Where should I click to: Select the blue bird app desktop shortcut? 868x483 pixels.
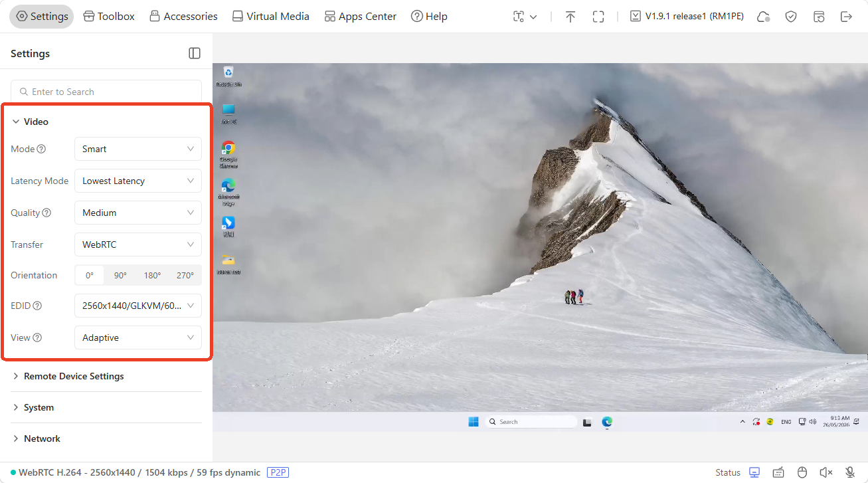pos(228,226)
